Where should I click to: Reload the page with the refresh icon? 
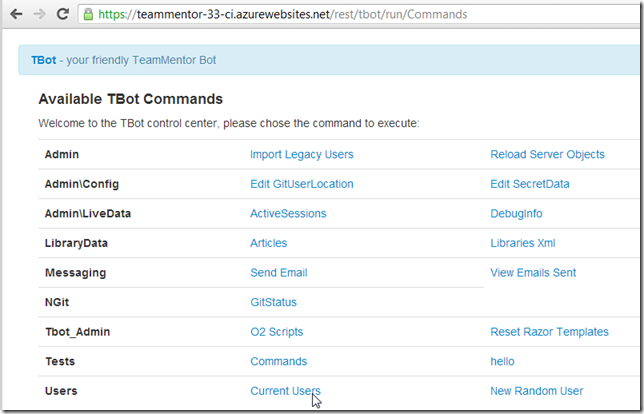tap(63, 15)
